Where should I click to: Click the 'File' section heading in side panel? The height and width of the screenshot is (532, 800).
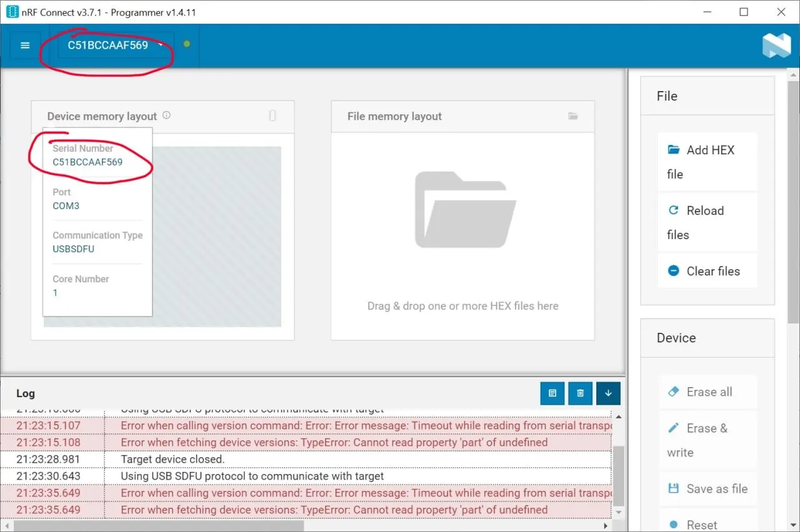tap(667, 96)
